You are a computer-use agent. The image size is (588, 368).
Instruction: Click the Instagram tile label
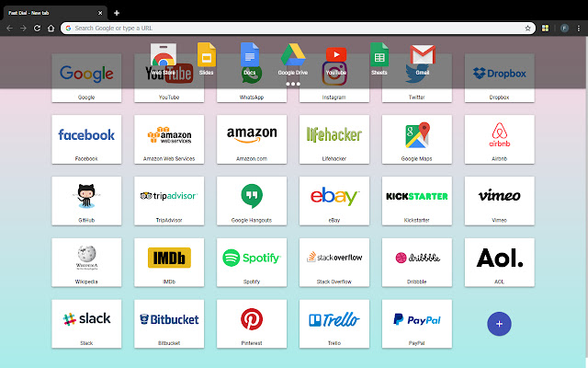(x=334, y=98)
